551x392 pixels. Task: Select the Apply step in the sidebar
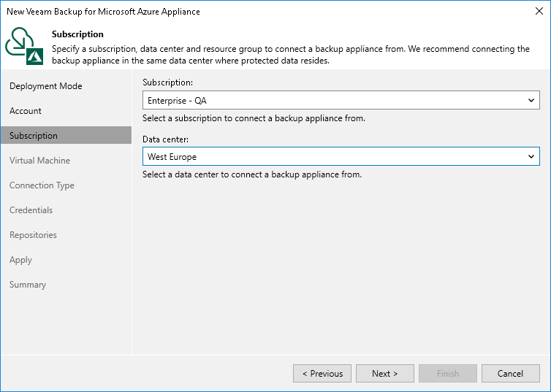click(x=20, y=260)
